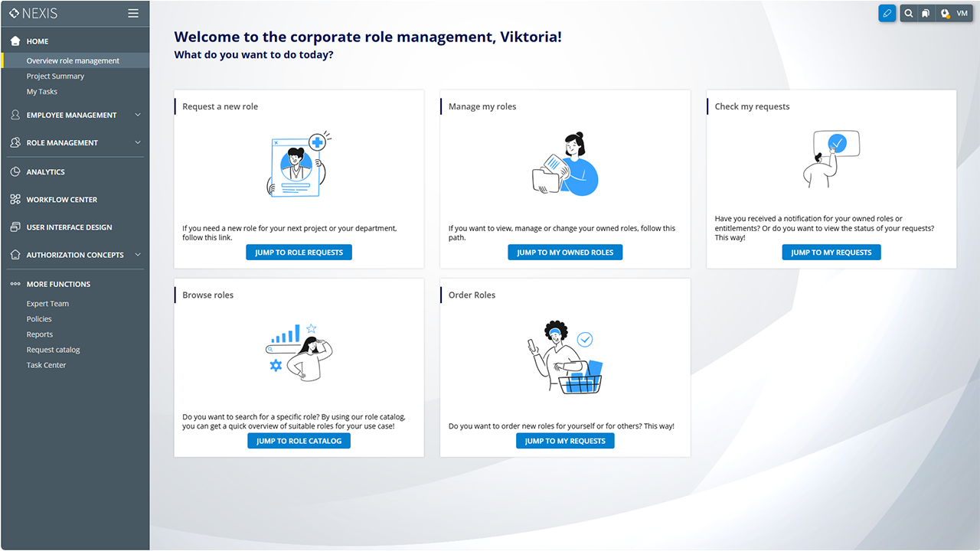Toggle the hamburger menu to collapse the sidebar
This screenshot has width=980, height=551.
(x=133, y=13)
